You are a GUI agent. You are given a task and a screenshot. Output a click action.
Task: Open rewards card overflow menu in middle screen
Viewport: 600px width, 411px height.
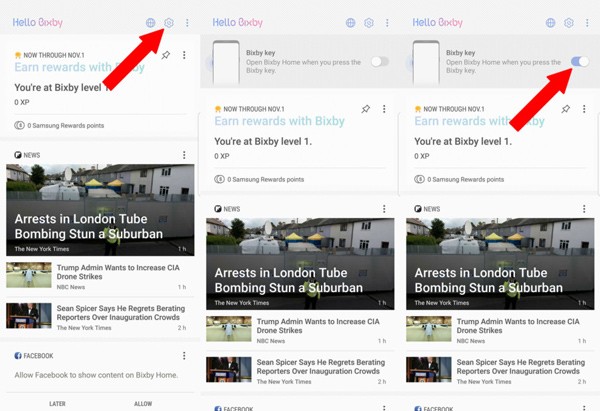pyautogui.click(x=384, y=108)
